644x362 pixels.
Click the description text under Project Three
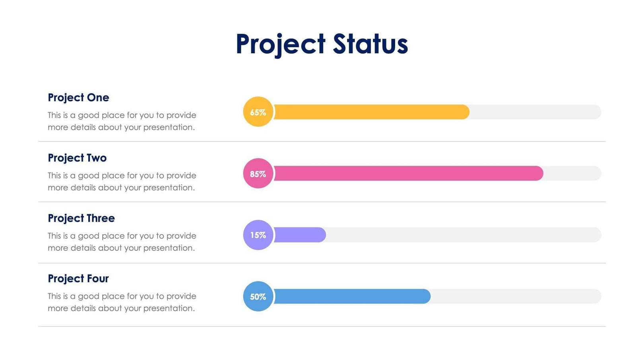(122, 242)
